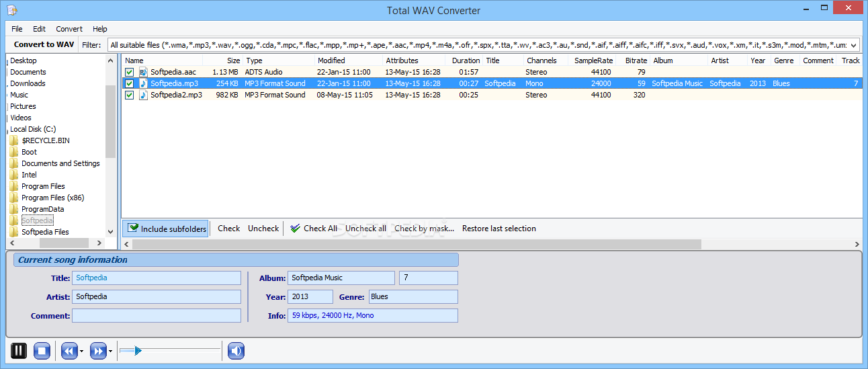Open the Edit menu
The height and width of the screenshot is (369, 868).
[x=40, y=29]
